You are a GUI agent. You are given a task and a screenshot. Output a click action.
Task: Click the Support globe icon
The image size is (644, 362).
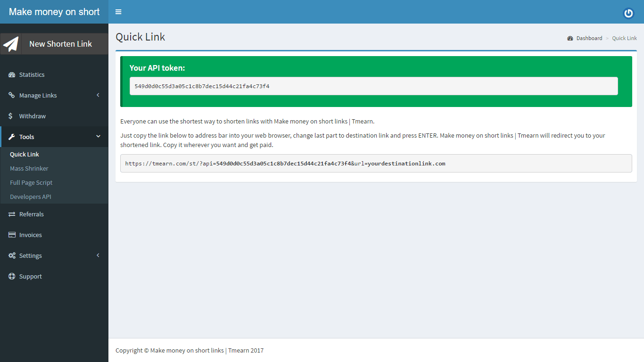click(11, 276)
